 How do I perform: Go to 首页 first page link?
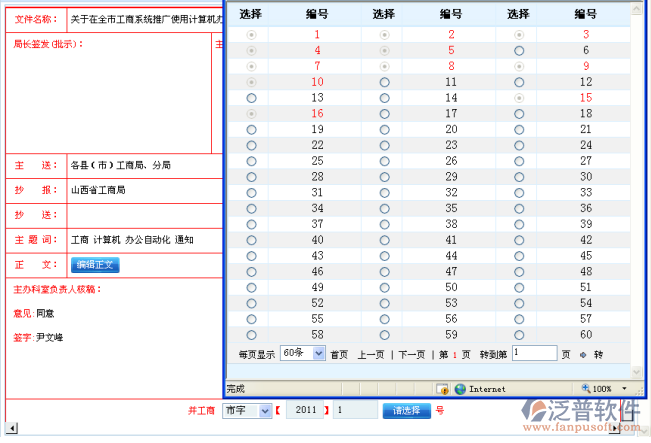pyautogui.click(x=339, y=355)
